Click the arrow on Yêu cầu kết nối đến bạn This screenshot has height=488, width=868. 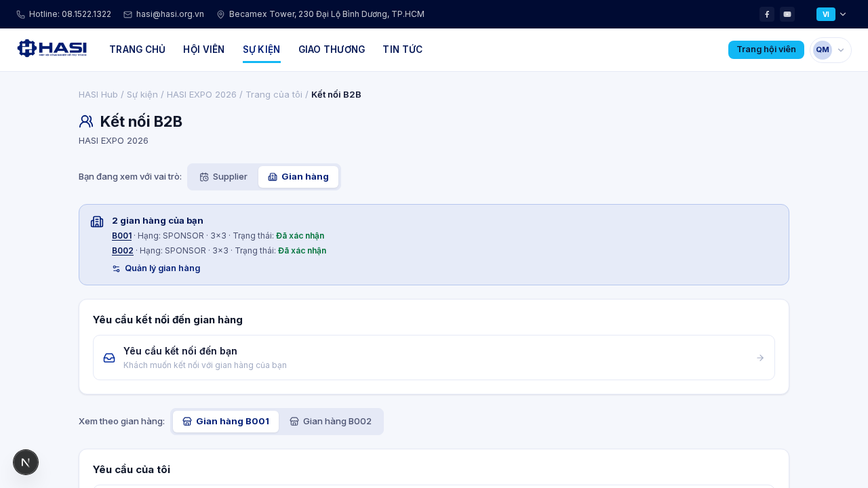tap(760, 358)
